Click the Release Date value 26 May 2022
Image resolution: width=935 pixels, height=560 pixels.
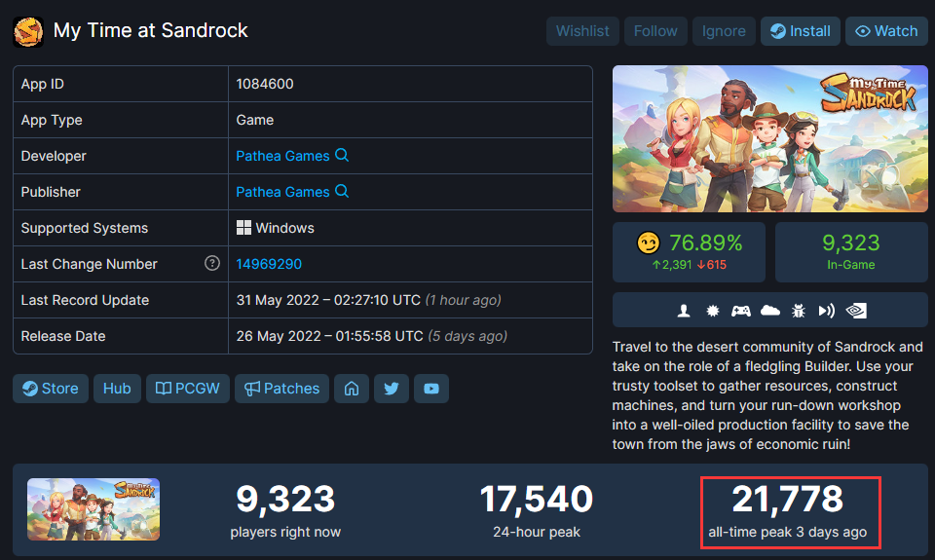coord(371,336)
